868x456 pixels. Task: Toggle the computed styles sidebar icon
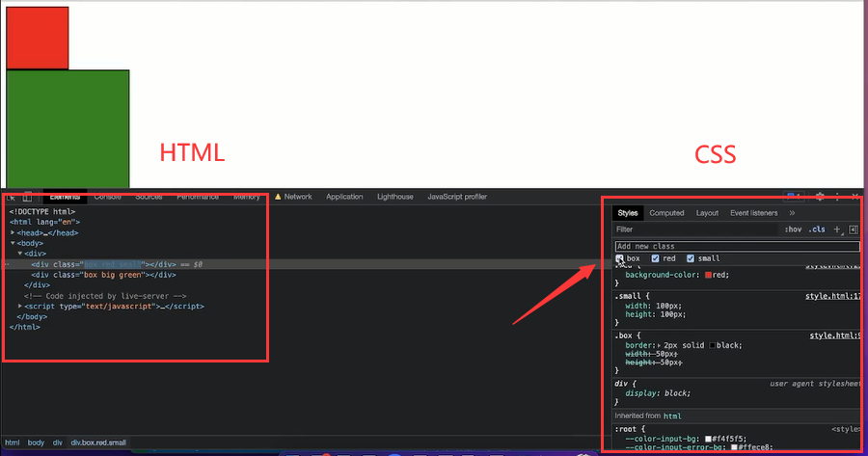click(854, 229)
